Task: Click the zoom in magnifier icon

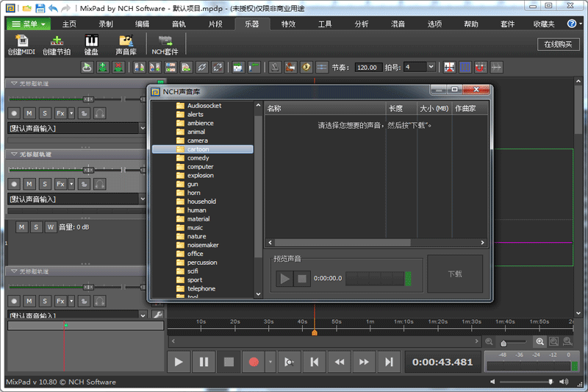Action: (539, 341)
